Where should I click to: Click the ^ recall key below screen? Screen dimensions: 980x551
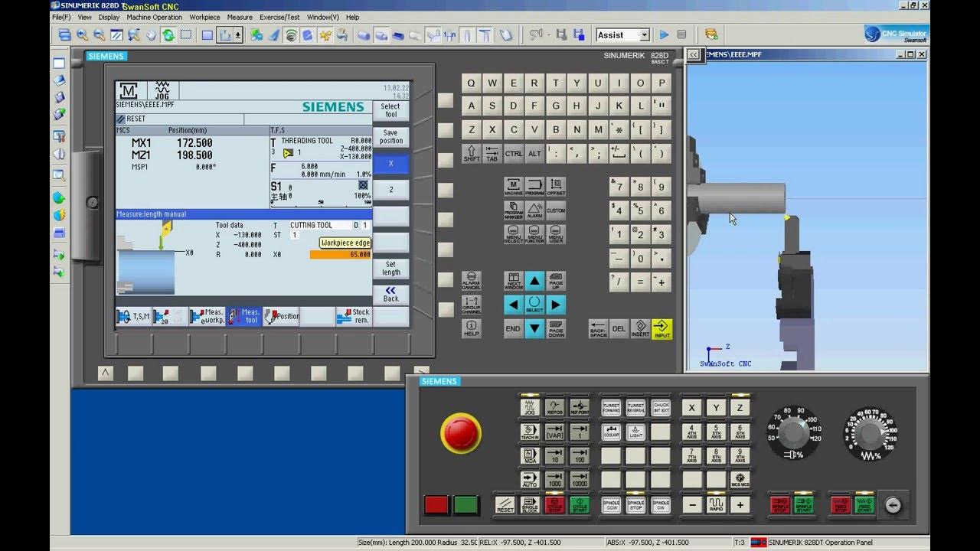tap(106, 373)
